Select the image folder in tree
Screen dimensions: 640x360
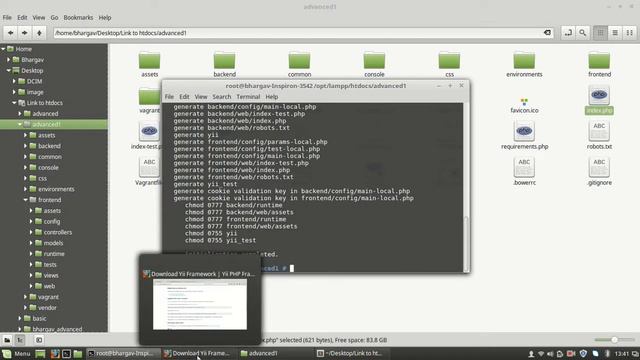[x=35, y=92]
